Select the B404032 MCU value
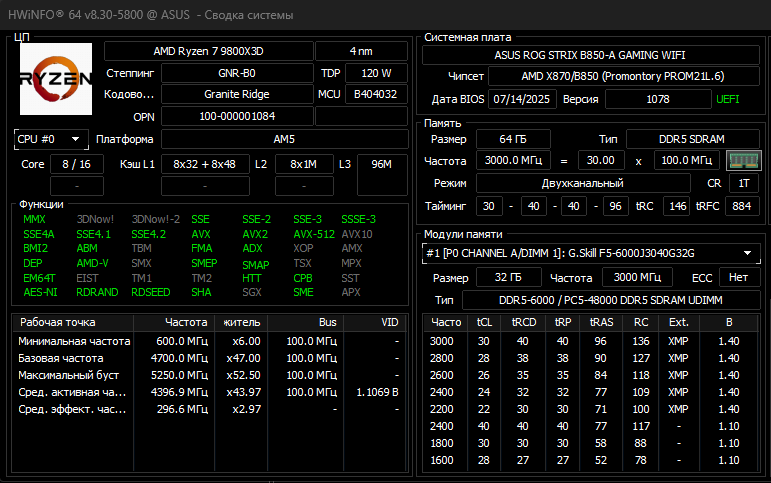The image size is (771, 483). pos(376,94)
